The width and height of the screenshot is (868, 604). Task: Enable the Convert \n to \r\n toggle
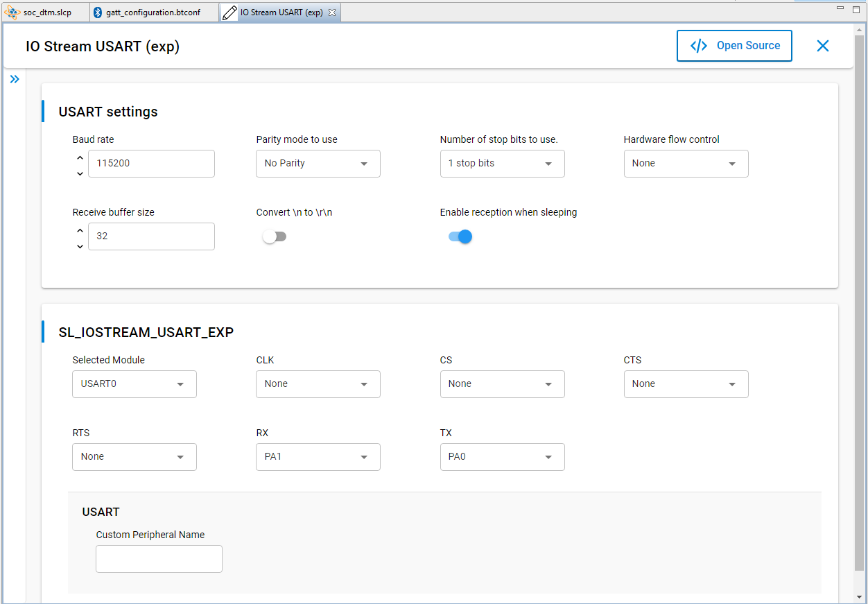pos(275,236)
